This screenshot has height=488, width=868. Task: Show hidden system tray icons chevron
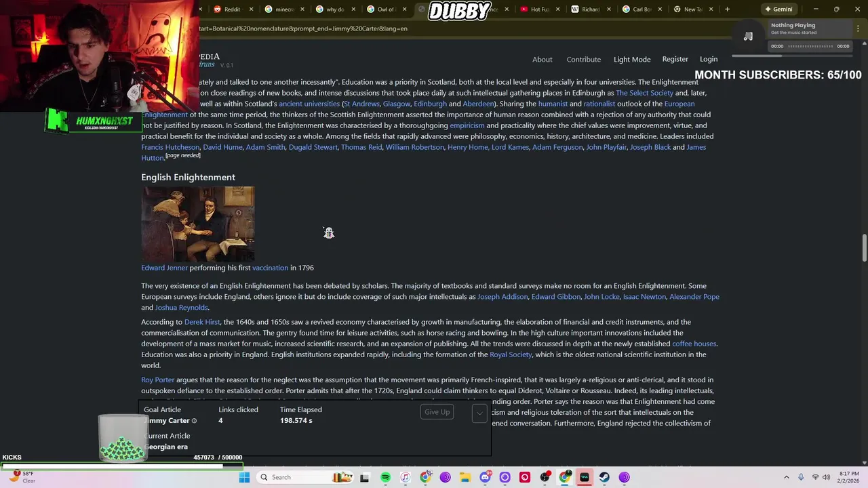786,477
